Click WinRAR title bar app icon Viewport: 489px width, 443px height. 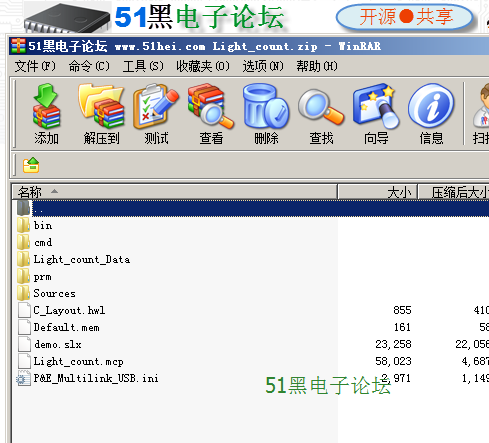[18, 46]
